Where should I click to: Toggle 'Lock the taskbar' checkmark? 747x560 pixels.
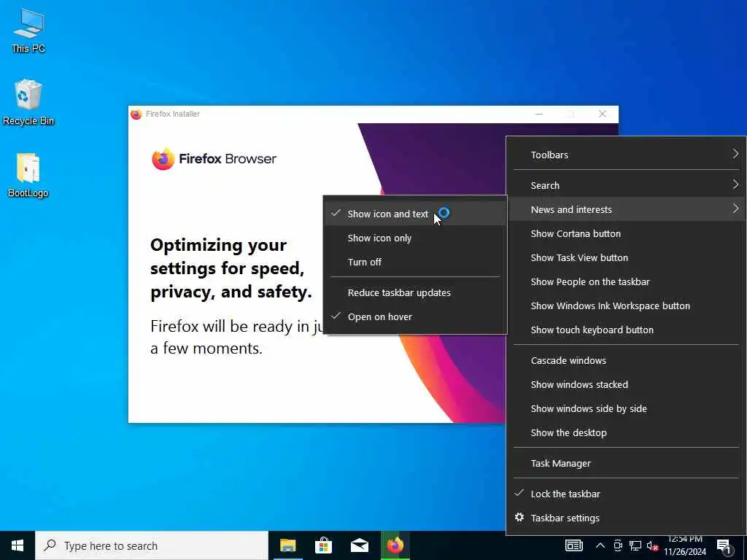pyautogui.click(x=625, y=494)
